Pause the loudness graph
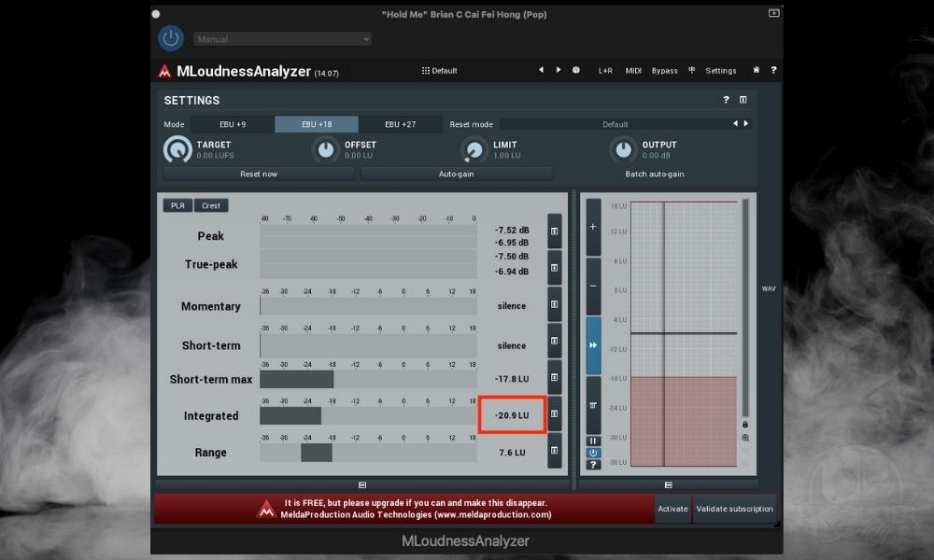This screenshot has height=560, width=934. point(593,441)
